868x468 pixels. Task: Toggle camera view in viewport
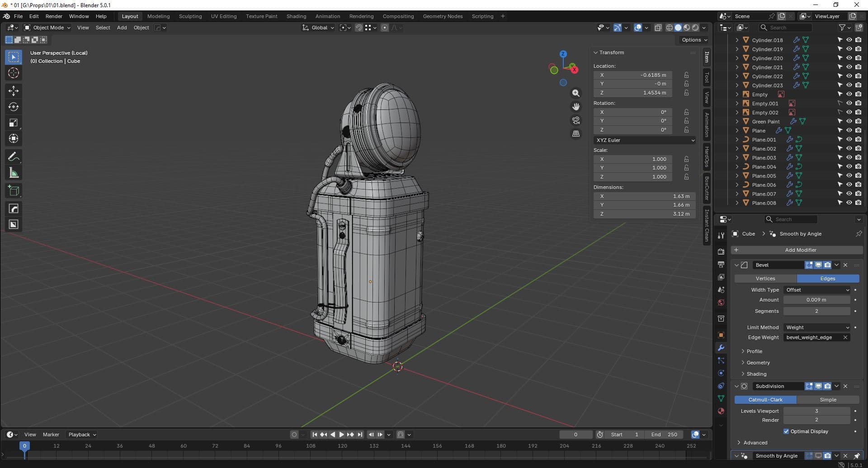tap(576, 120)
